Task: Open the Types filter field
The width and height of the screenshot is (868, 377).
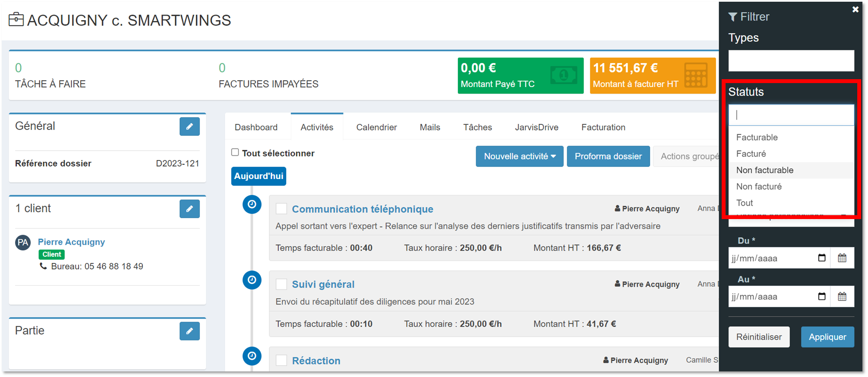Action: 791,61
